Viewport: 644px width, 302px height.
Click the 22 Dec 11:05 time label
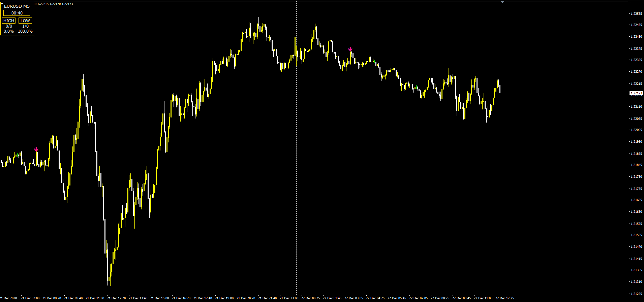(483, 298)
